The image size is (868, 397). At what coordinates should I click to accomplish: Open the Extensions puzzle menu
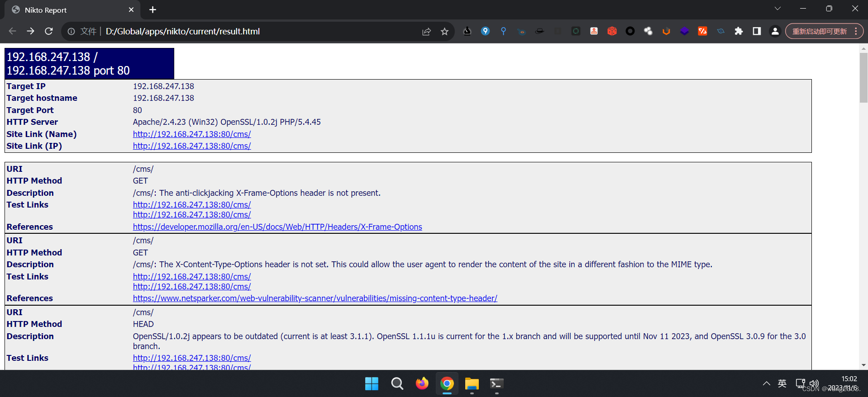[739, 31]
